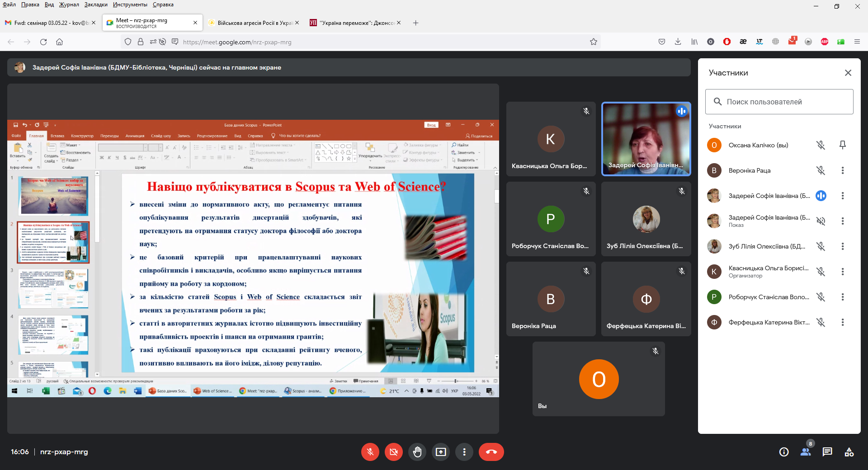Mute Вероніка Раца in participant list

click(x=821, y=170)
